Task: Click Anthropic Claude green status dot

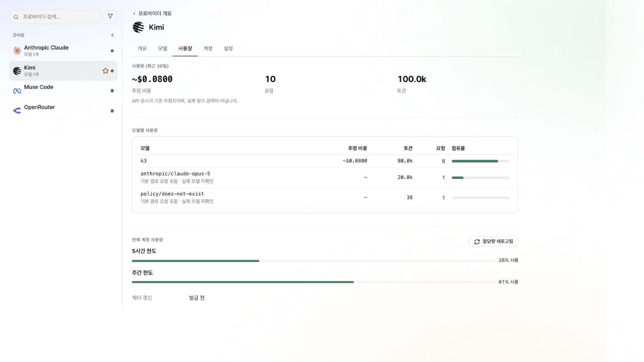Action: pyautogui.click(x=112, y=51)
